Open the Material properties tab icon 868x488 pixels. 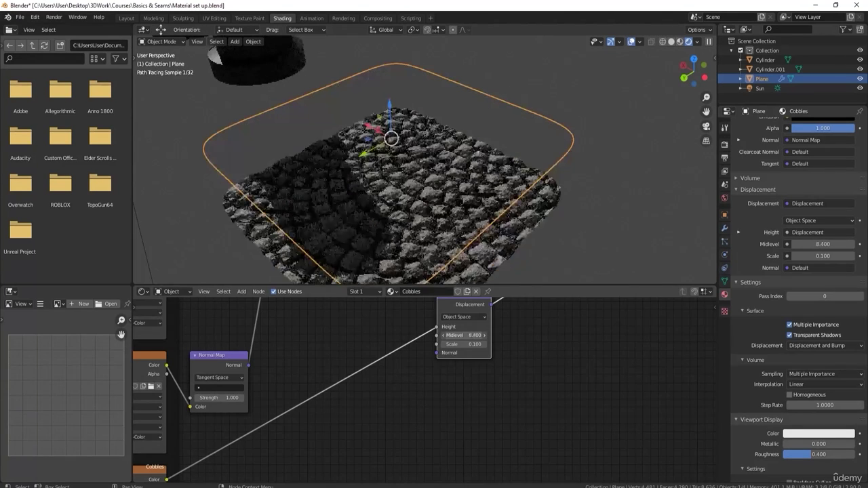[x=724, y=295]
